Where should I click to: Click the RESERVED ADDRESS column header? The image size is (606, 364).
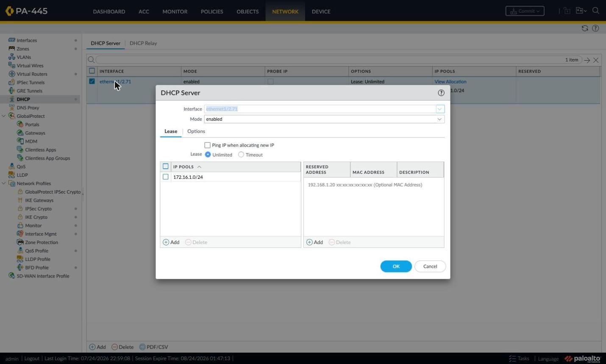(x=327, y=169)
